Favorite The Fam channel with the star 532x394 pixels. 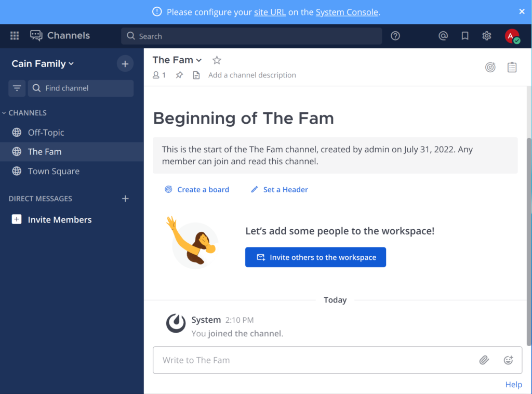tap(217, 60)
